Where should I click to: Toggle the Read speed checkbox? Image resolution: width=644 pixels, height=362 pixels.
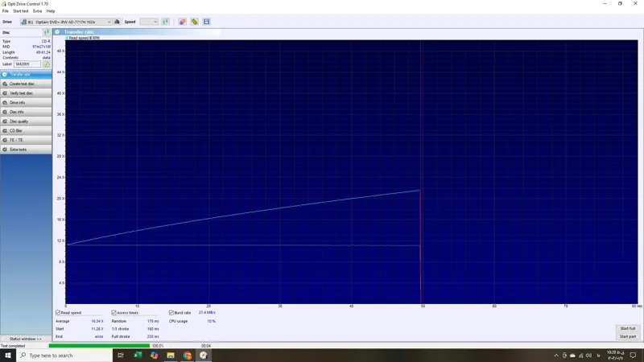point(58,312)
